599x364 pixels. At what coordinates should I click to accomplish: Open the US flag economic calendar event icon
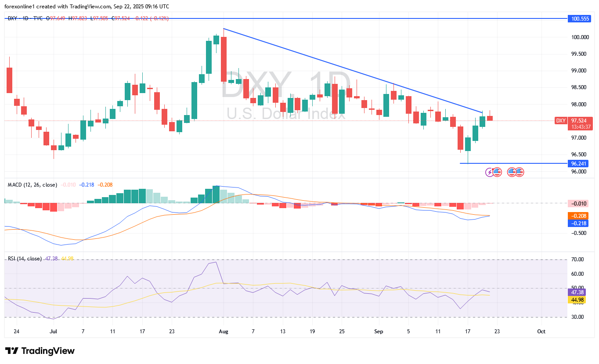(x=497, y=172)
